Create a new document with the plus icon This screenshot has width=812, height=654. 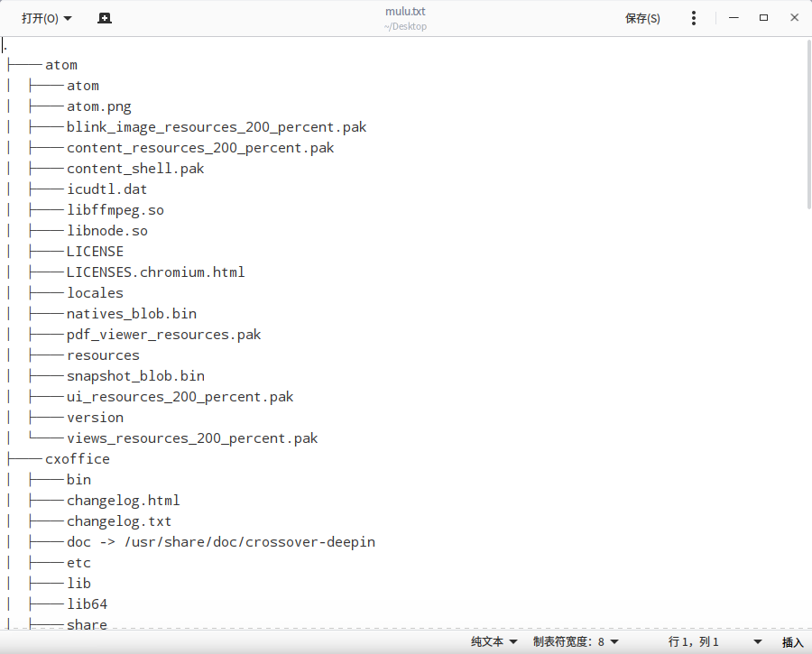coord(105,19)
